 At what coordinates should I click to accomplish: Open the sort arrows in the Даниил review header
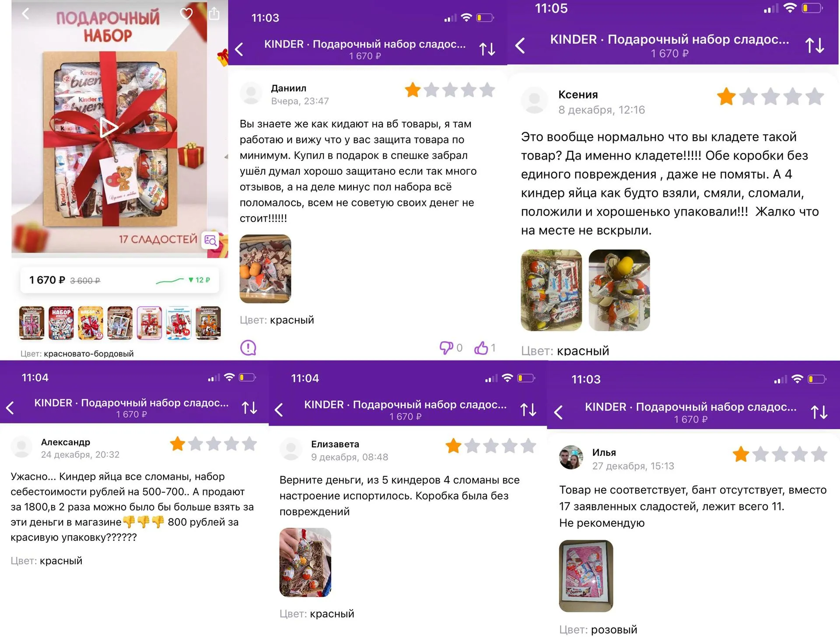tap(487, 49)
